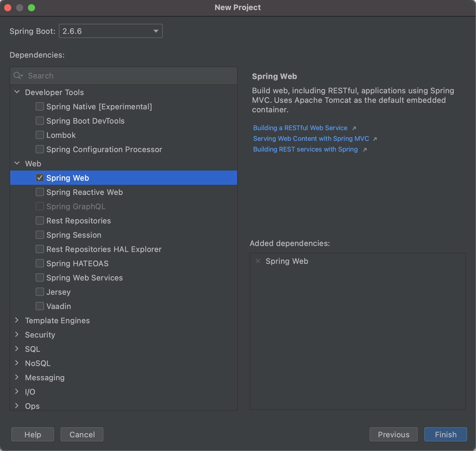Open the Spring Boot version dropdown
This screenshot has height=451, width=476.
click(x=111, y=31)
